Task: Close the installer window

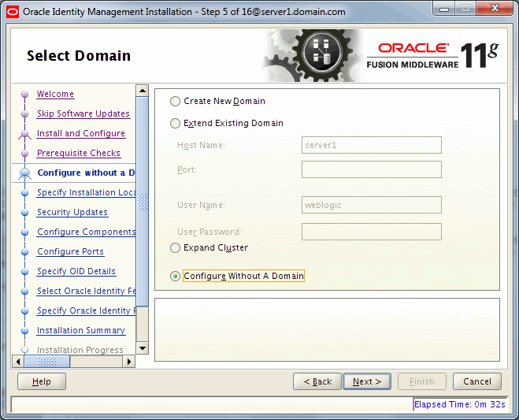Action: click(x=495, y=9)
